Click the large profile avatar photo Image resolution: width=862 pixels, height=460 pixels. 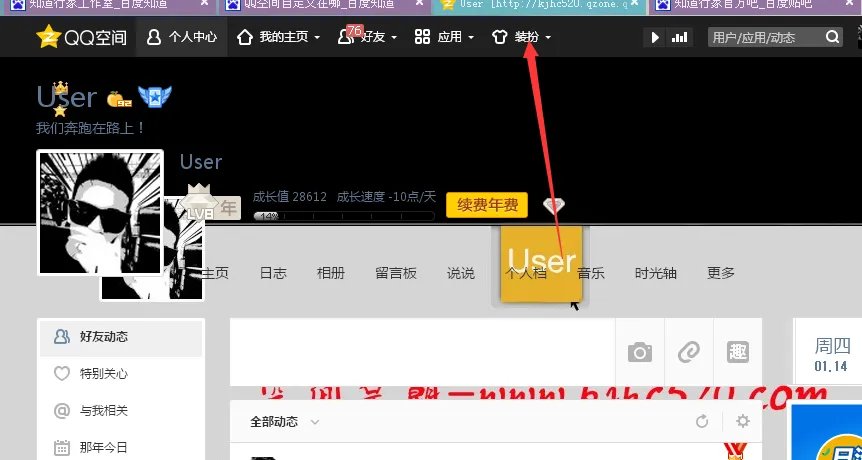click(100, 213)
